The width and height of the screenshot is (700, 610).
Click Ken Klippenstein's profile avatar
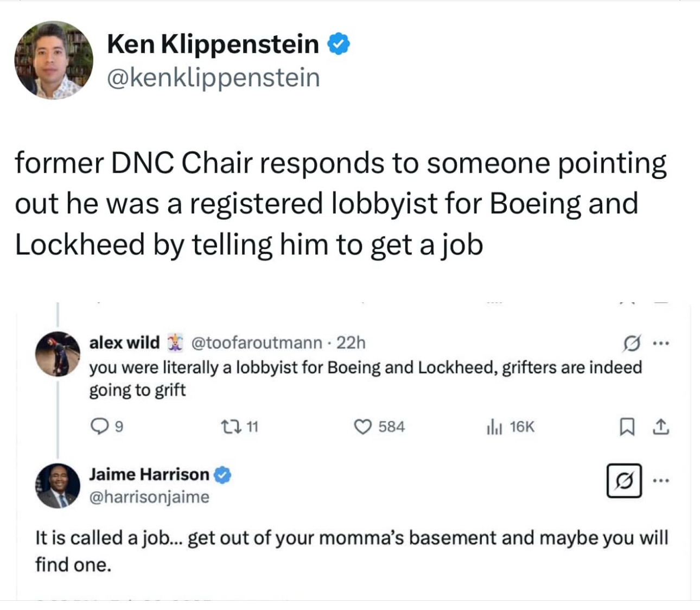click(x=53, y=60)
